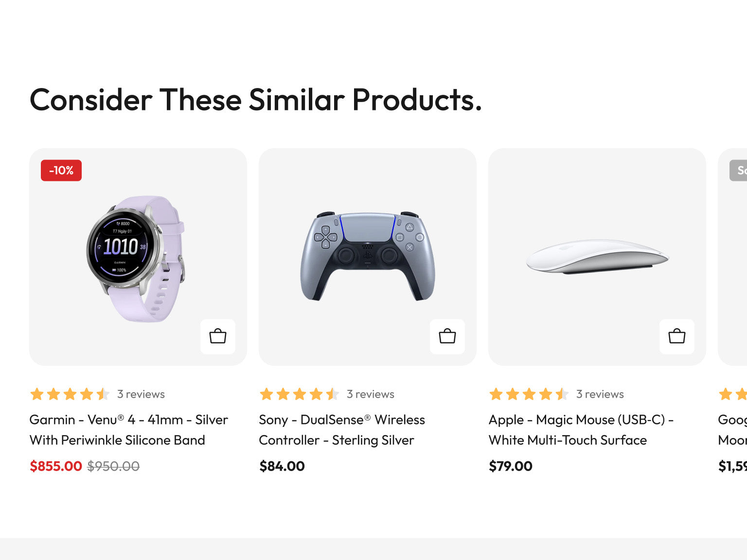This screenshot has width=747, height=560.
Task: Click the partially visible gray badge on the fourth product
Action: (738, 171)
